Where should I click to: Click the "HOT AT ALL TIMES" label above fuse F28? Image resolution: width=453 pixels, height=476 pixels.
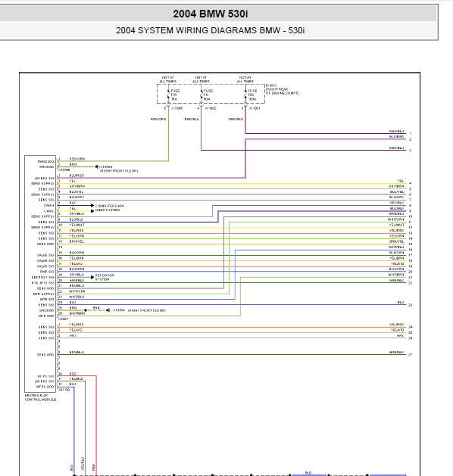(168, 79)
